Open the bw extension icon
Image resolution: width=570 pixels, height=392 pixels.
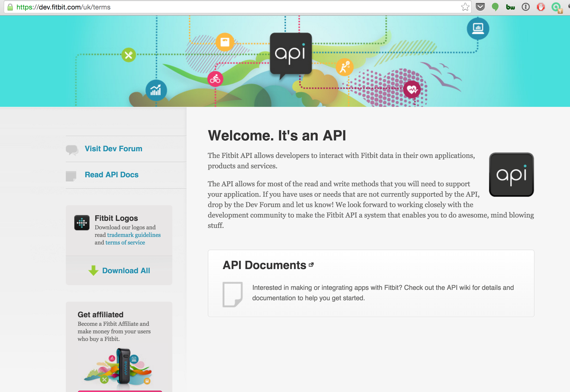point(511,7)
